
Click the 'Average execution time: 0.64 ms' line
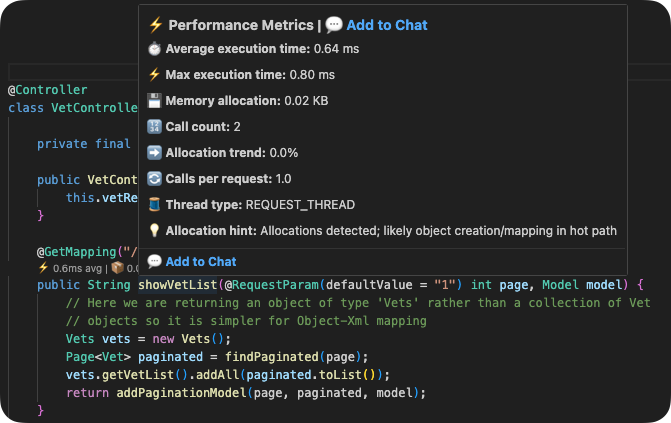(x=262, y=49)
